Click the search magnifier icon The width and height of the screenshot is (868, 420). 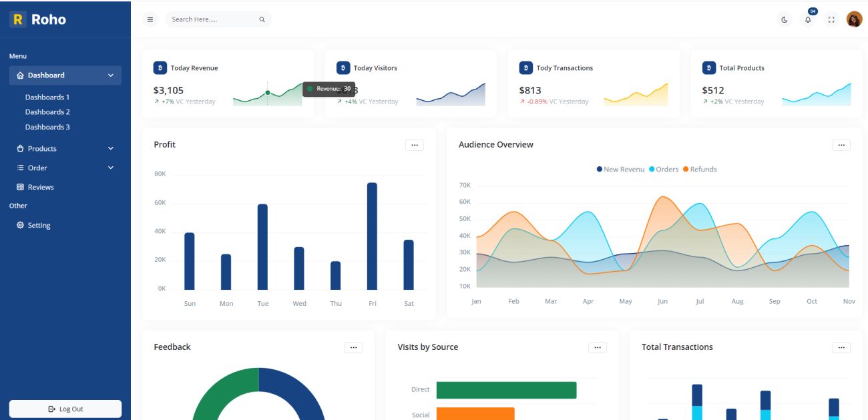[x=262, y=19]
